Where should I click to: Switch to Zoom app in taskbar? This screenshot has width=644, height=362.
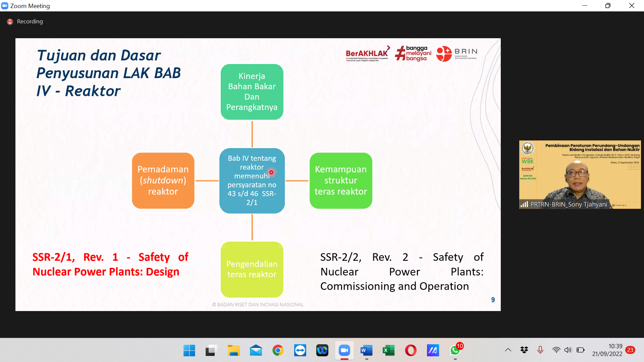344,351
